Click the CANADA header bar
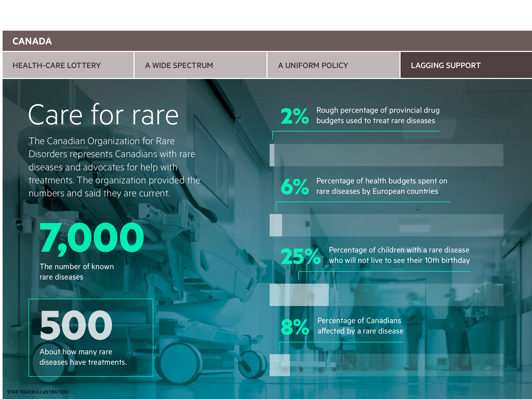The image size is (532, 399). click(267, 41)
